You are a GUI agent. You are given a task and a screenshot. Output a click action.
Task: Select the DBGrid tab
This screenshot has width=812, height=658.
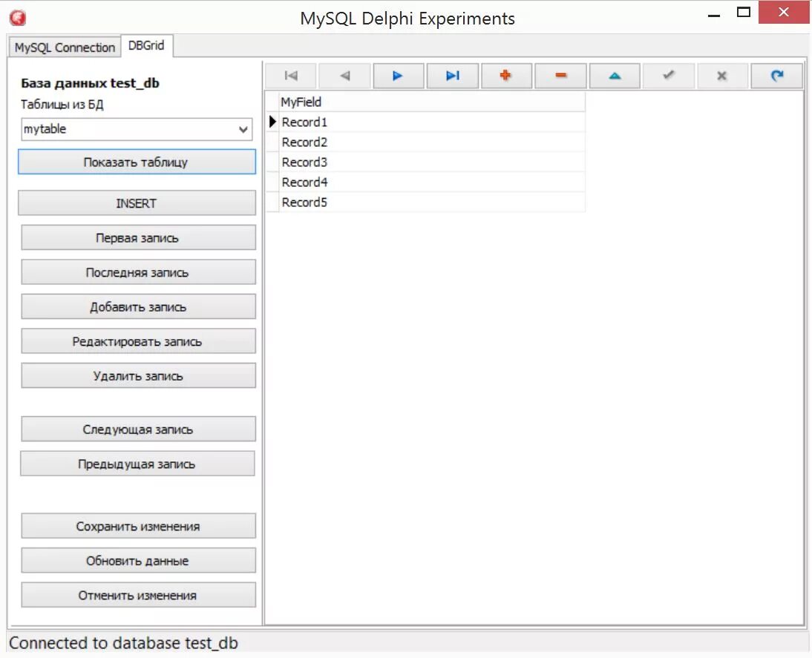pos(146,45)
